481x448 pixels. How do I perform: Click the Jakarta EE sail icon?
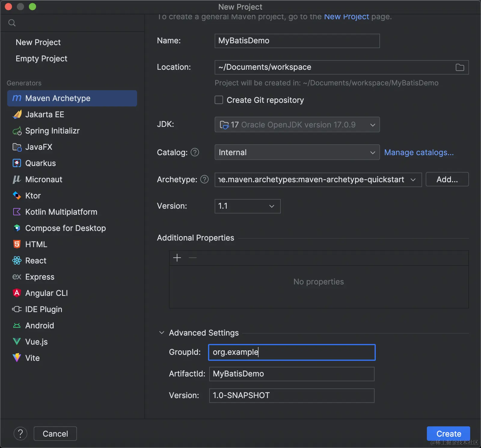pos(17,115)
